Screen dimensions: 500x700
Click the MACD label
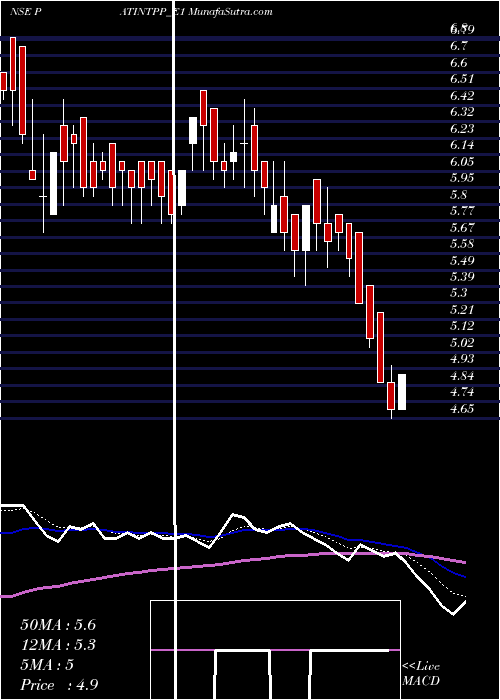pyautogui.click(x=421, y=681)
